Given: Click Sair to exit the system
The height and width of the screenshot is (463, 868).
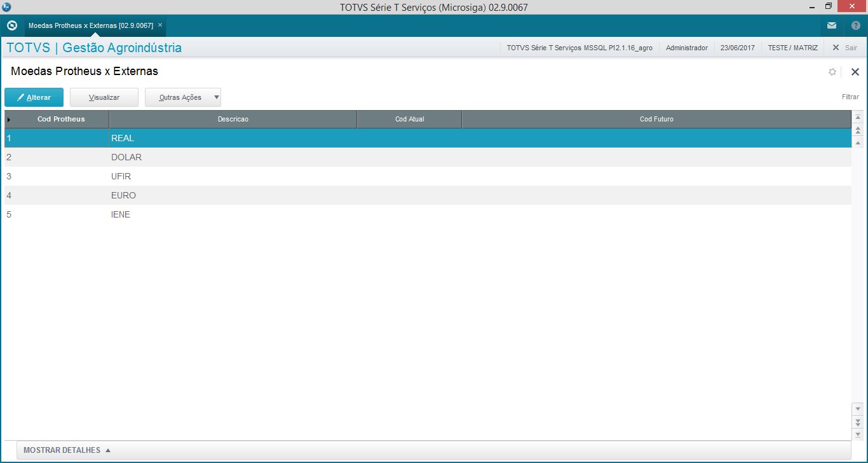Looking at the screenshot, I should (845, 48).
